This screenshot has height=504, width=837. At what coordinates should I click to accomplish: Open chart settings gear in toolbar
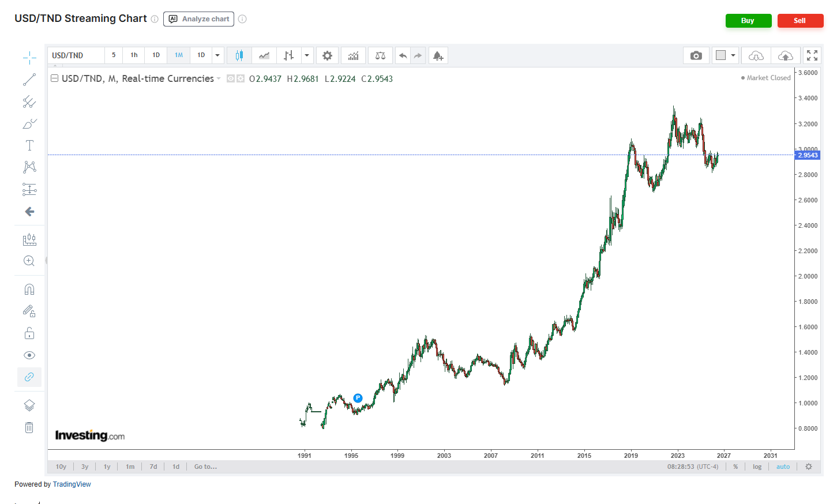(x=327, y=55)
